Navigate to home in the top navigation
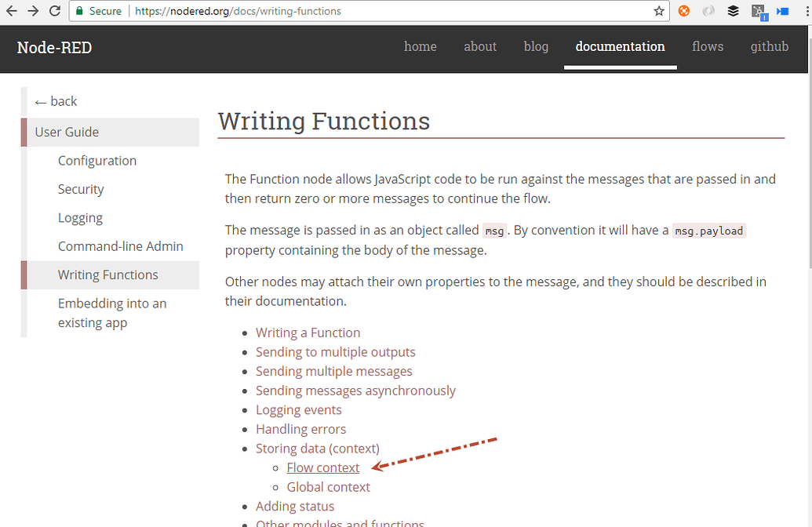The width and height of the screenshot is (812, 527). [420, 46]
